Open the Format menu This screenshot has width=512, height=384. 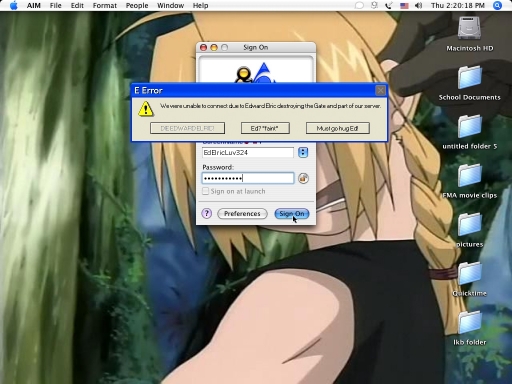coord(105,5)
